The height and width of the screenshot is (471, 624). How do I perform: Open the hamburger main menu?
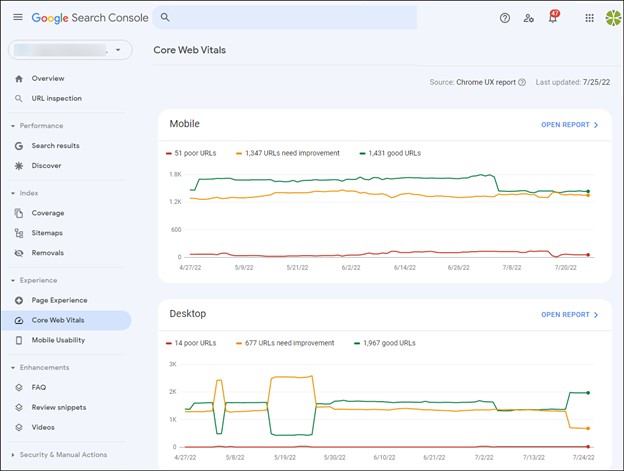coord(18,17)
